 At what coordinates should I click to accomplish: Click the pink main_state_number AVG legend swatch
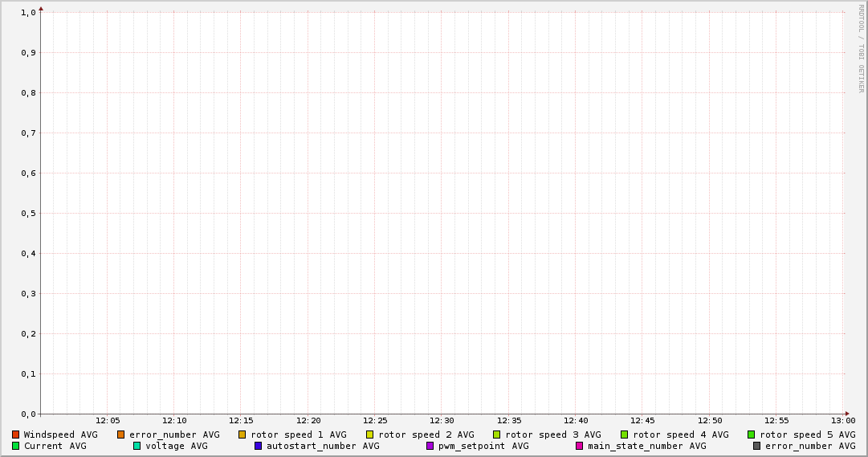[x=579, y=446]
